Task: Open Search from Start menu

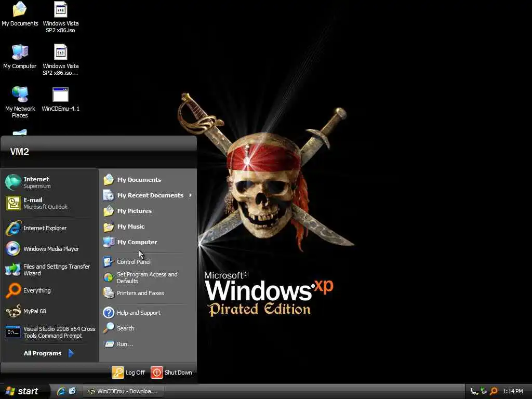Action: tap(148, 328)
